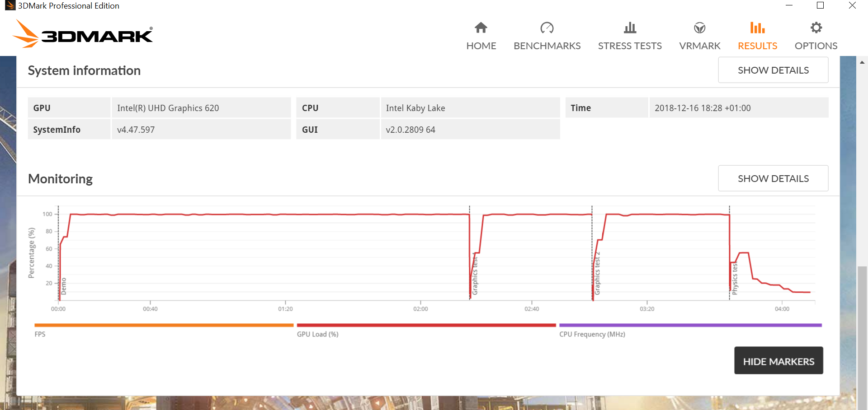
Task: Click the Options gear icon
Action: tap(816, 28)
